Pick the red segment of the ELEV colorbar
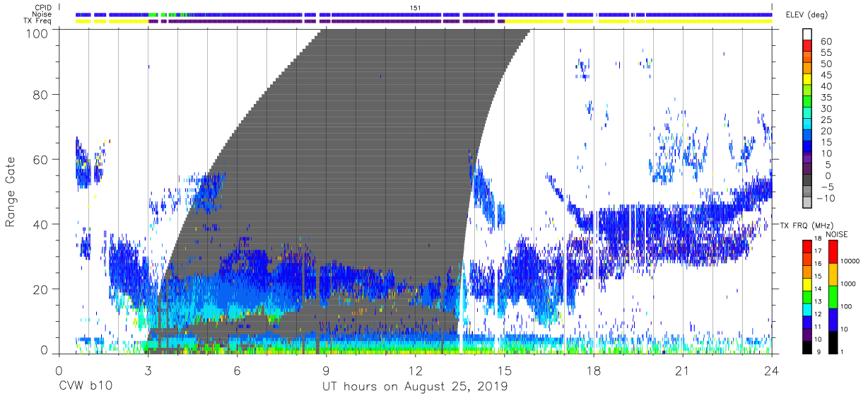868x401 pixels. tap(807, 46)
